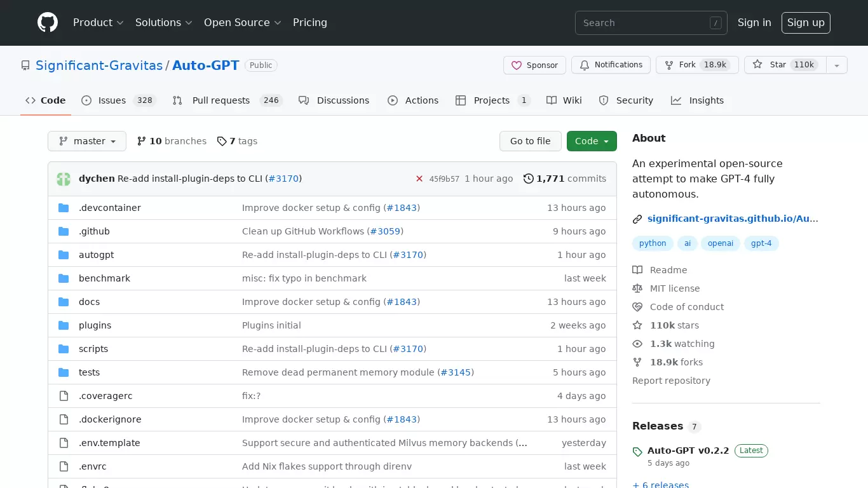868x488 pixels.
Task: Click the heart icon on Sponsor
Action: (517, 65)
